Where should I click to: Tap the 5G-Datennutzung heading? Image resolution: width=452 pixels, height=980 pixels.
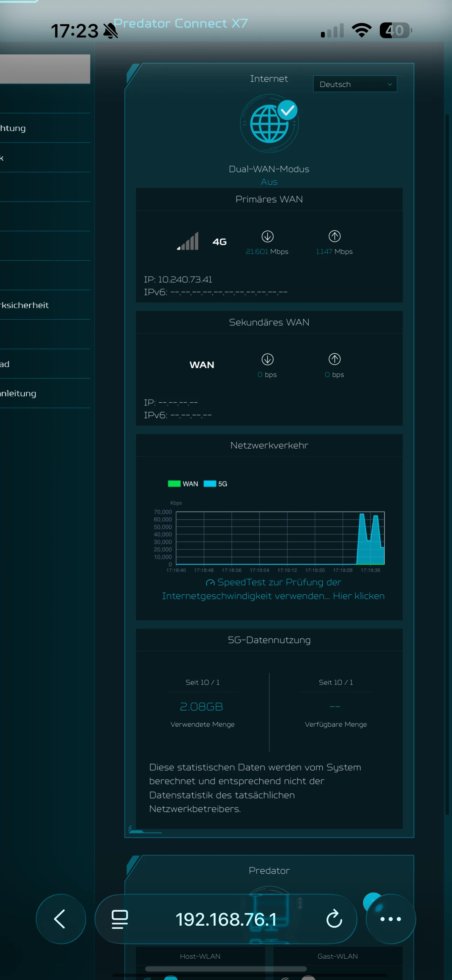tap(269, 640)
